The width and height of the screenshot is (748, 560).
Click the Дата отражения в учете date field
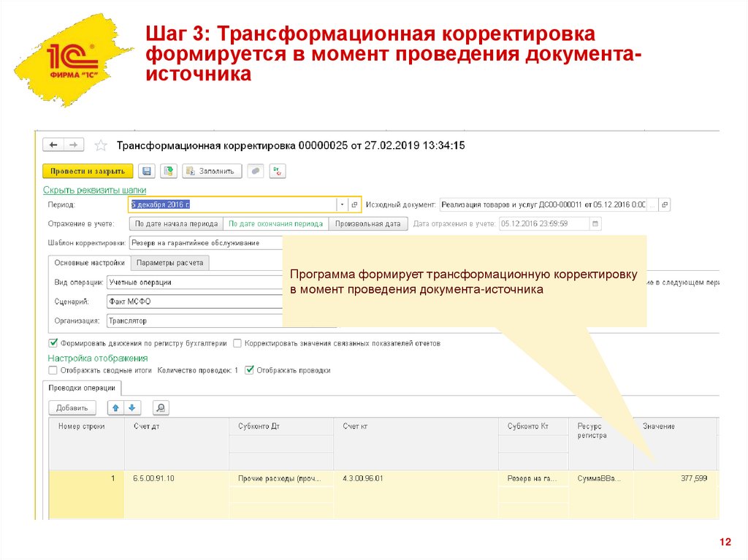pos(543,223)
